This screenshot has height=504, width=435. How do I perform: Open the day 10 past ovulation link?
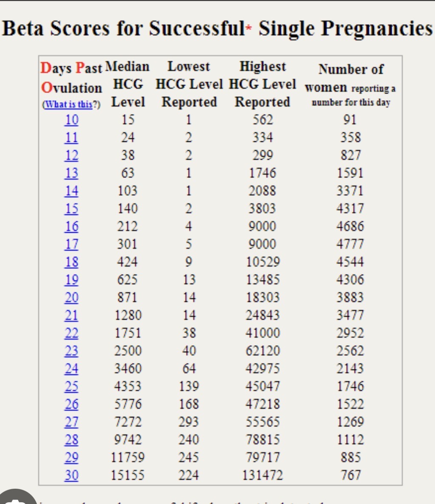pyautogui.click(x=71, y=120)
